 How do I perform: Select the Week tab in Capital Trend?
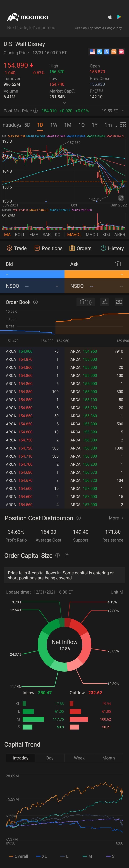[x=79, y=758]
